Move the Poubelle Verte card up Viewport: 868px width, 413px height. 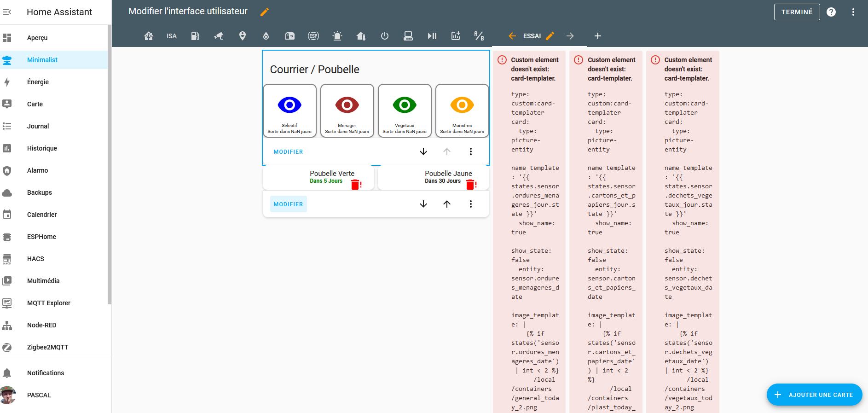447,204
